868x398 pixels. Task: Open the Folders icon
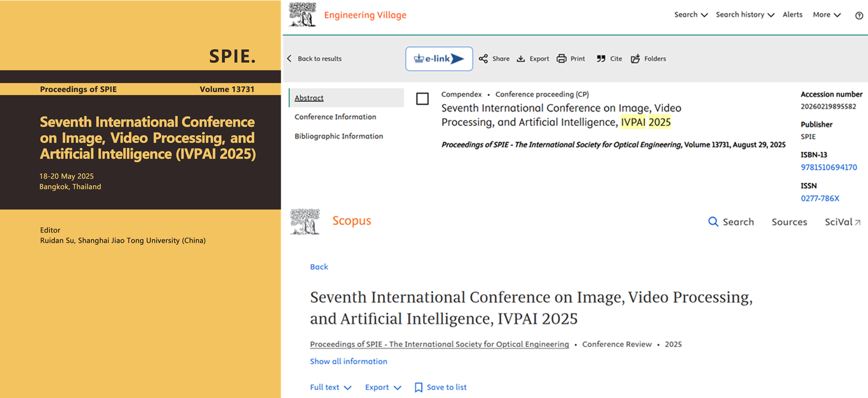click(635, 59)
